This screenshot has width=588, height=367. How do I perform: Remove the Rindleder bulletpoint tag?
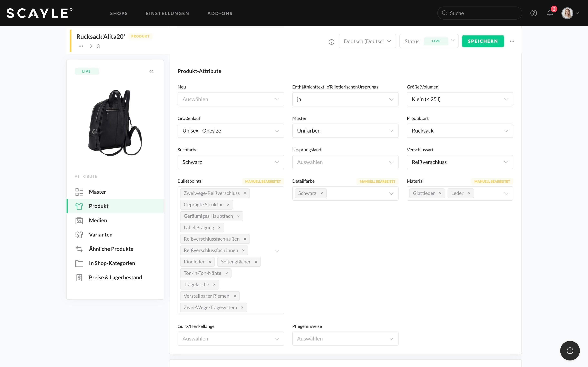(x=210, y=262)
